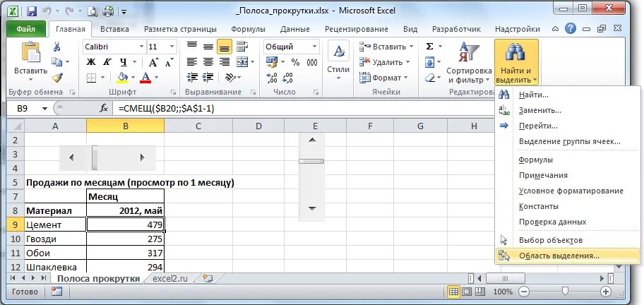Click the macro record icon in status bar

[x=56, y=292]
